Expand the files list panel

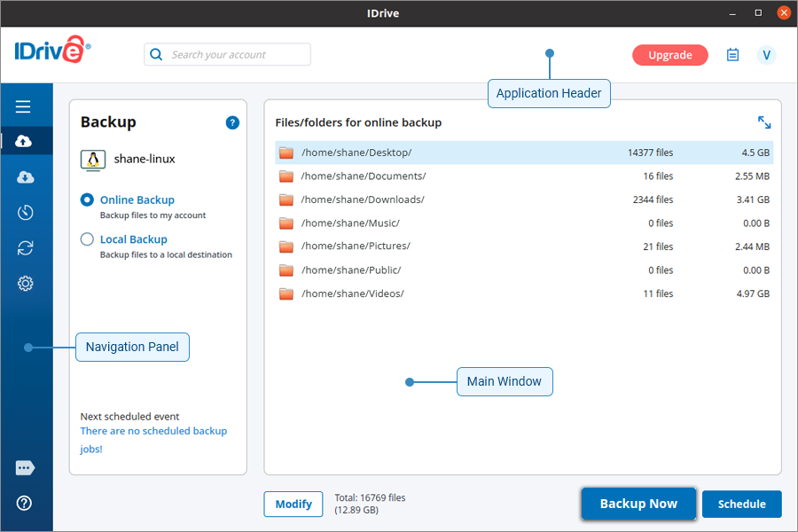[x=763, y=122]
